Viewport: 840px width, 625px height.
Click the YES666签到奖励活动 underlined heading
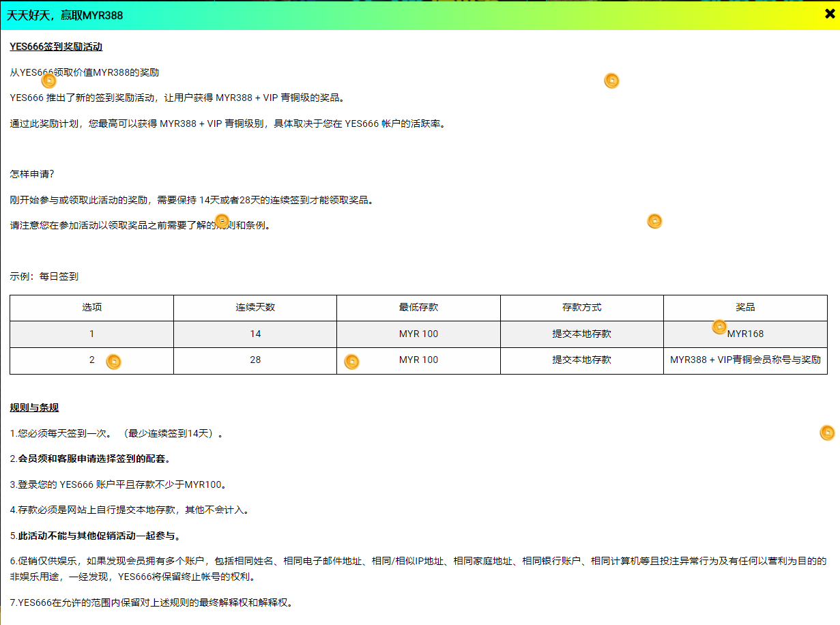click(56, 47)
